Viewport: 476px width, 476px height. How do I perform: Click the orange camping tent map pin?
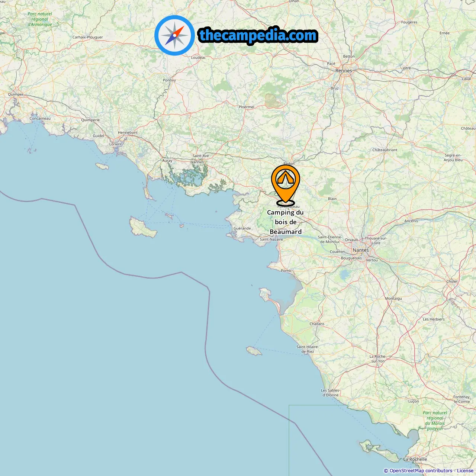[x=285, y=185]
